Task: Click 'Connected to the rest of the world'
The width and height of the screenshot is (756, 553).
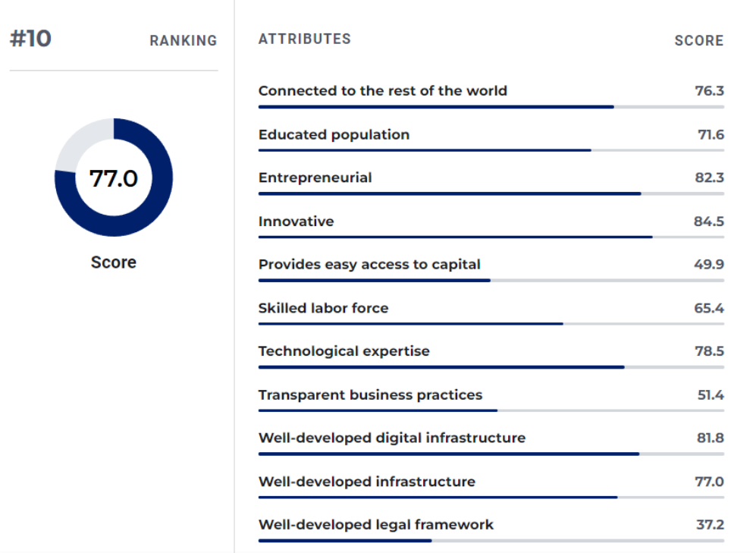Action: 382,91
